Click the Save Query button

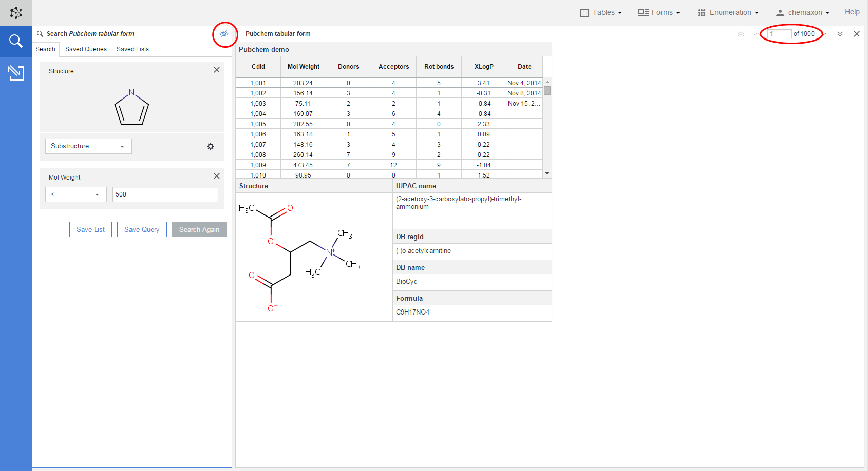click(142, 229)
